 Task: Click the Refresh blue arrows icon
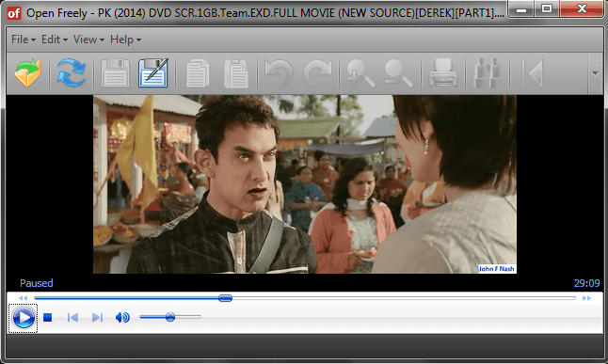pos(71,72)
